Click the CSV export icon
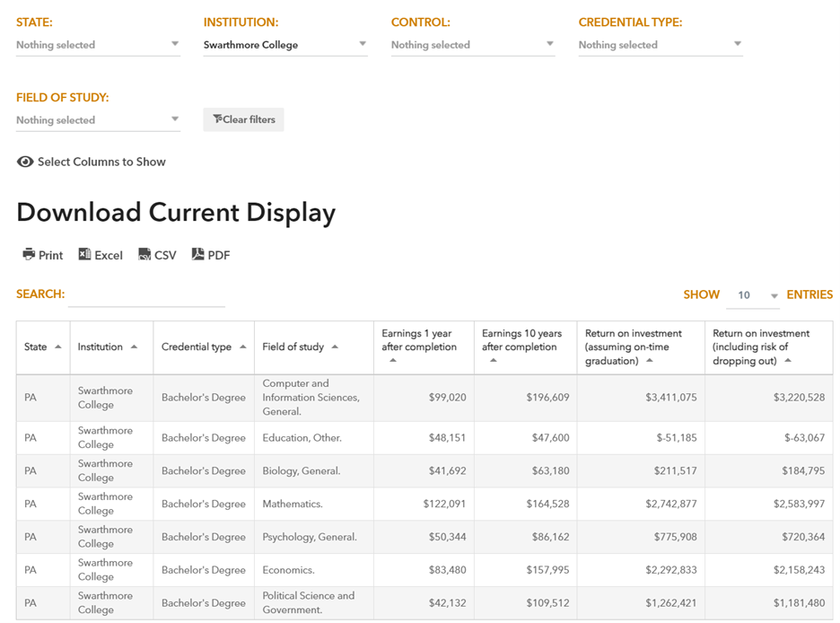 tap(144, 254)
